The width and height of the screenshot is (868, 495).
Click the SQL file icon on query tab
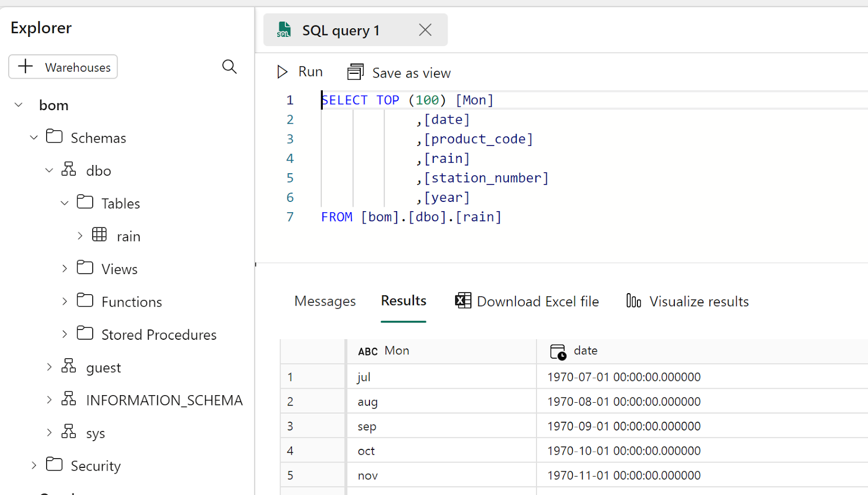[x=284, y=29]
